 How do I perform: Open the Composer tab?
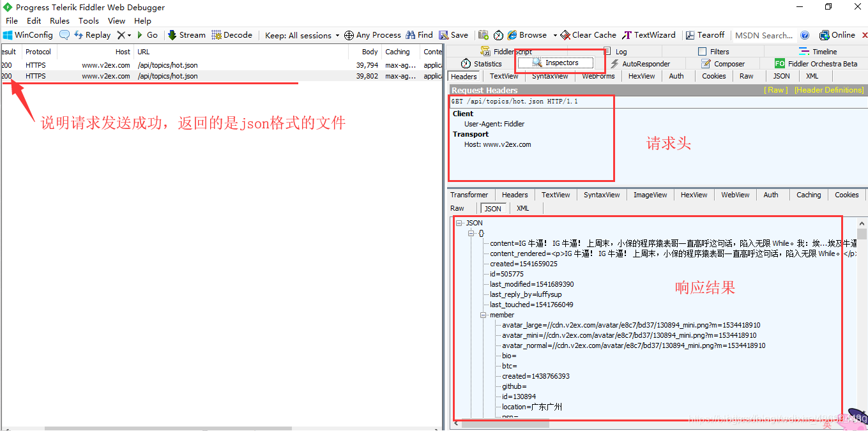723,64
